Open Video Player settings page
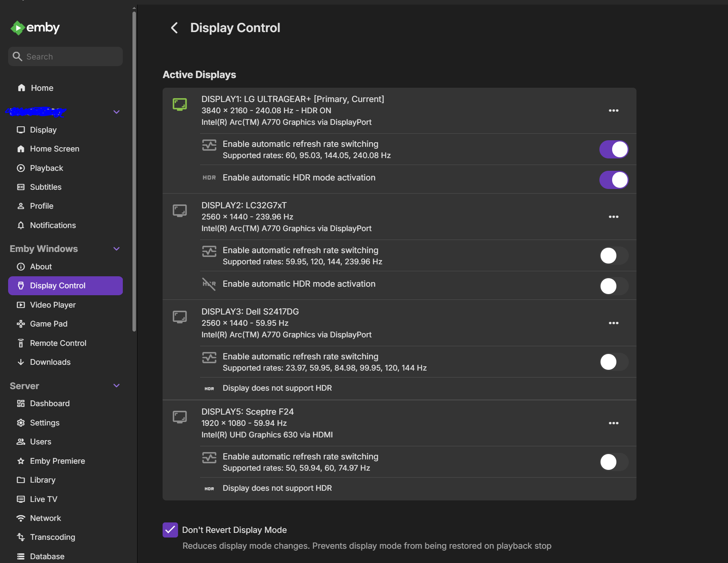Screen dimensions: 728x563 tap(53, 305)
